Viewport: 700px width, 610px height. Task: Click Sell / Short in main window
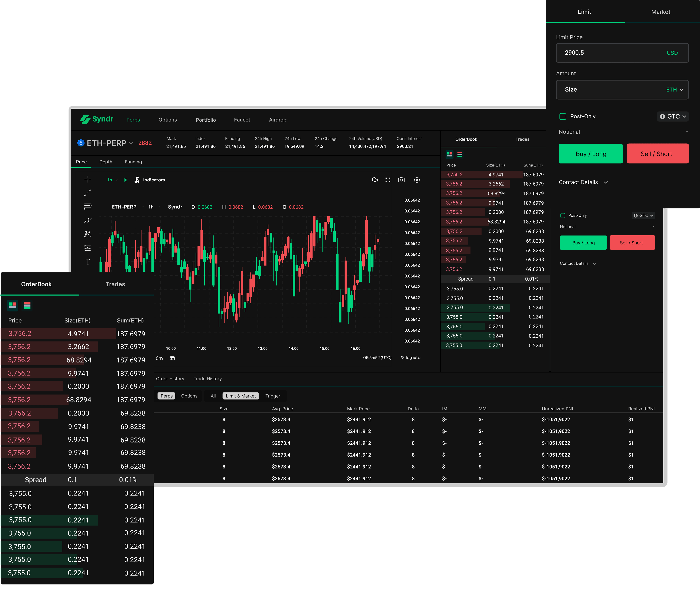pyautogui.click(x=632, y=243)
